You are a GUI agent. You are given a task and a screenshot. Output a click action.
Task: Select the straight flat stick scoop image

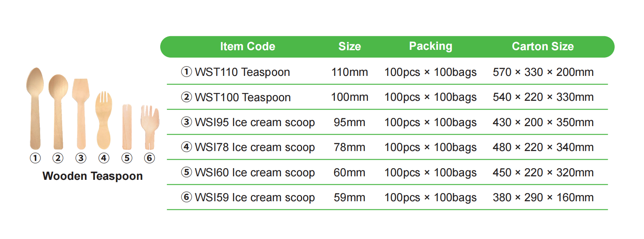127,127
